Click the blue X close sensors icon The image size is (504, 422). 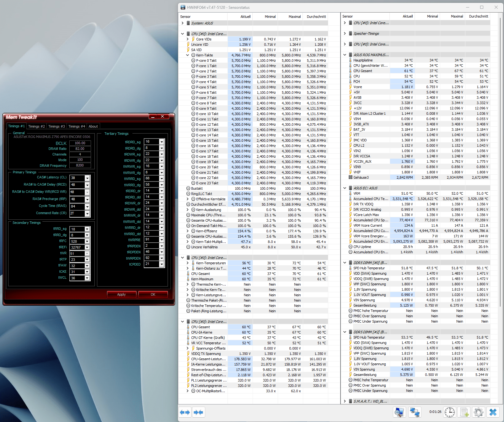pyautogui.click(x=493, y=412)
